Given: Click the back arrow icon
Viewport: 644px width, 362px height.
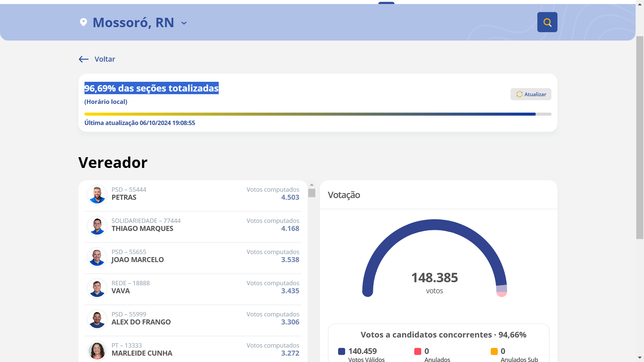Looking at the screenshot, I should [x=84, y=59].
